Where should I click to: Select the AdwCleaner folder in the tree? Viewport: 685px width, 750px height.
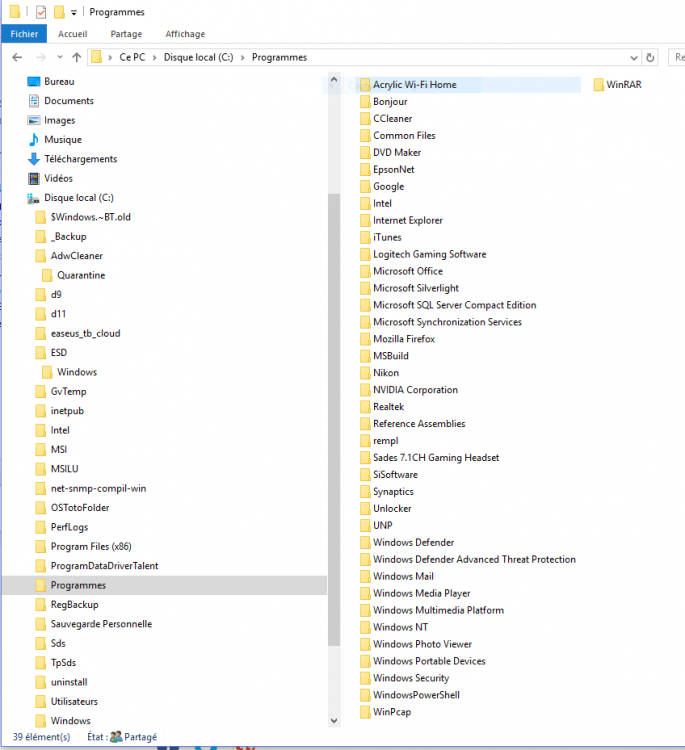(x=77, y=256)
